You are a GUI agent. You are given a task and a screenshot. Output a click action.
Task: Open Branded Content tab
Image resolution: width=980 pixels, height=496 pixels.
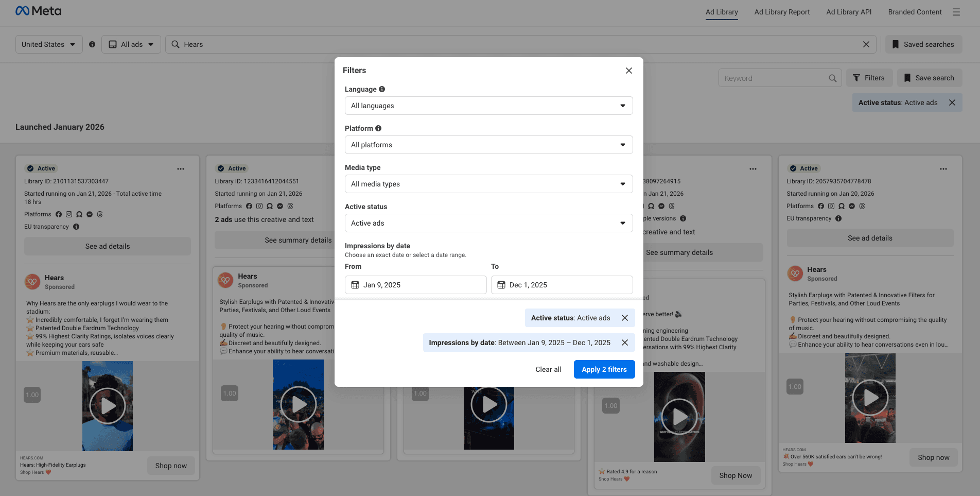(x=915, y=12)
